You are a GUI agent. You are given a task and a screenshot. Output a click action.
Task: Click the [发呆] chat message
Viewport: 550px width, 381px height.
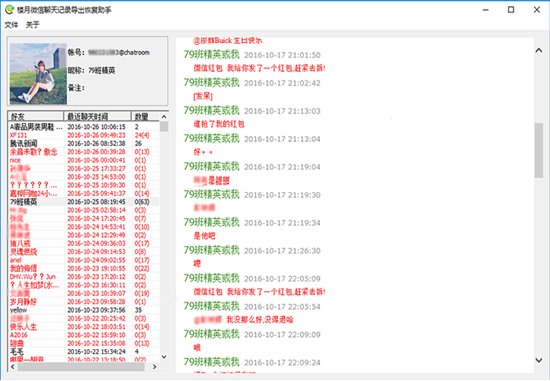pos(203,96)
